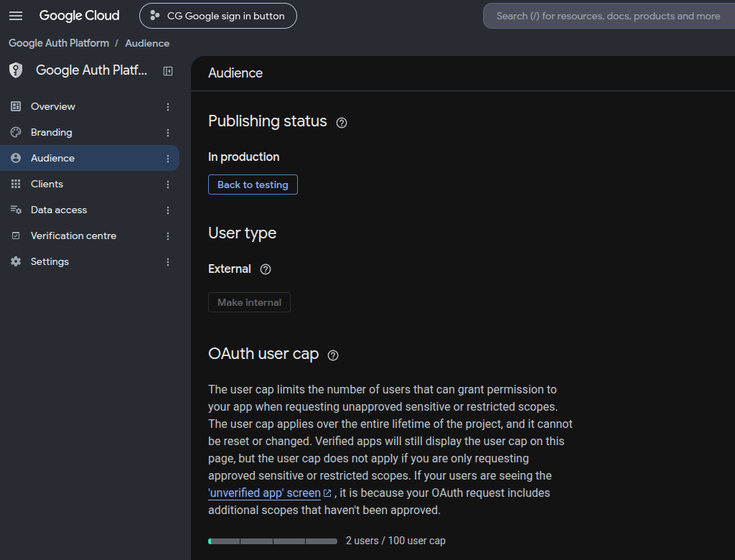Click the Audience person icon

coord(16,158)
